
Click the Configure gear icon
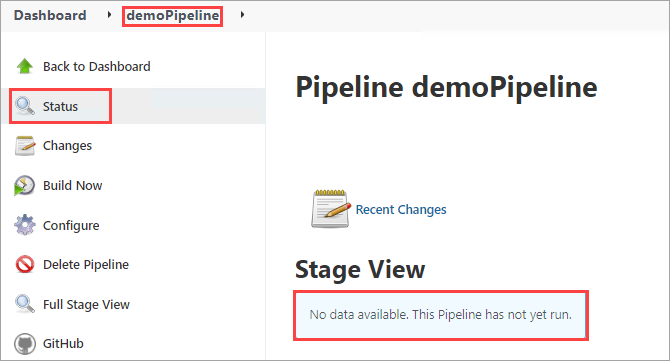(x=25, y=225)
